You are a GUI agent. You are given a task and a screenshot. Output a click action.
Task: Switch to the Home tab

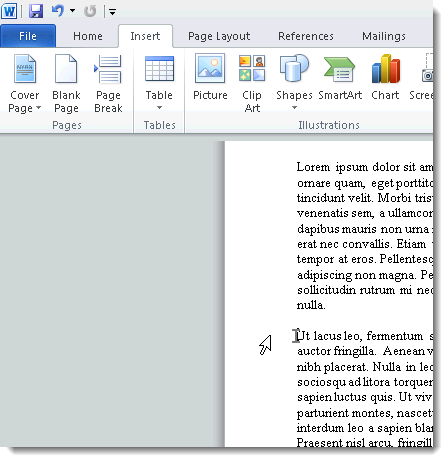[x=88, y=36]
